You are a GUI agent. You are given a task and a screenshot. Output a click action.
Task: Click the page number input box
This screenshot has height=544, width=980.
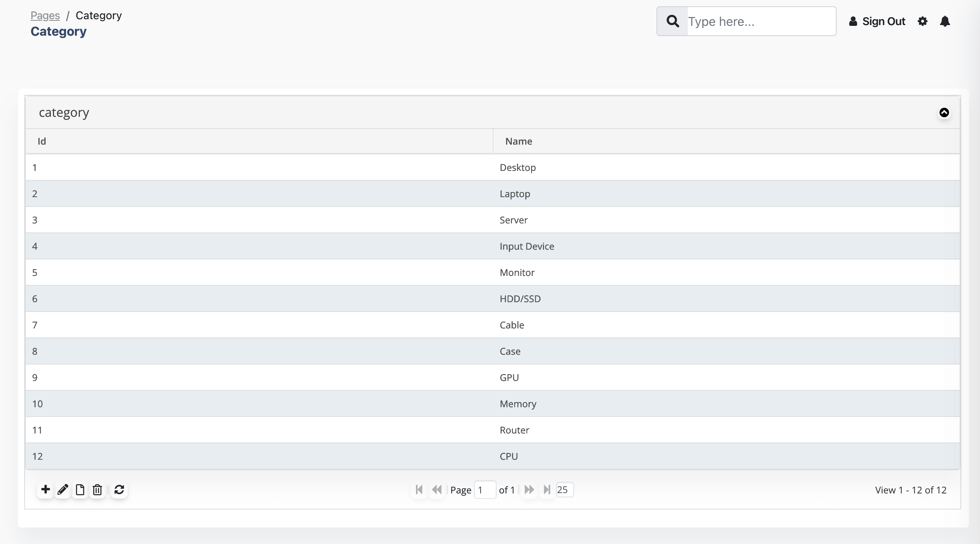point(485,490)
